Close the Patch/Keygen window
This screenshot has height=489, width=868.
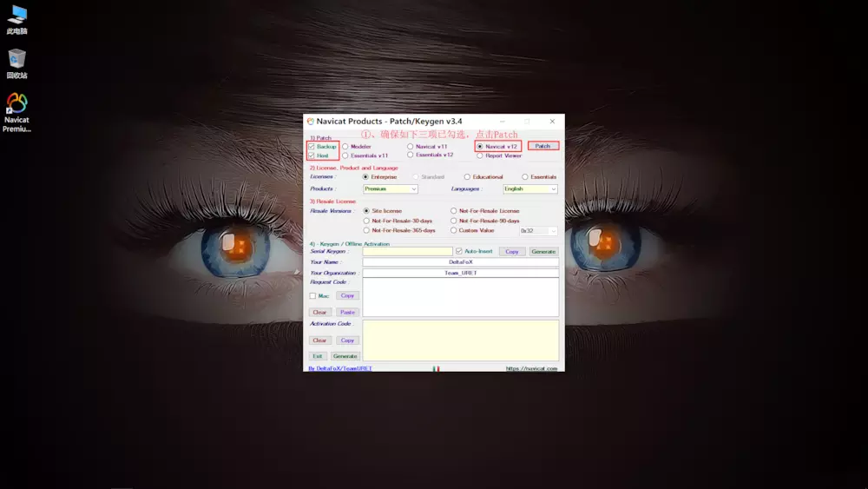click(552, 122)
